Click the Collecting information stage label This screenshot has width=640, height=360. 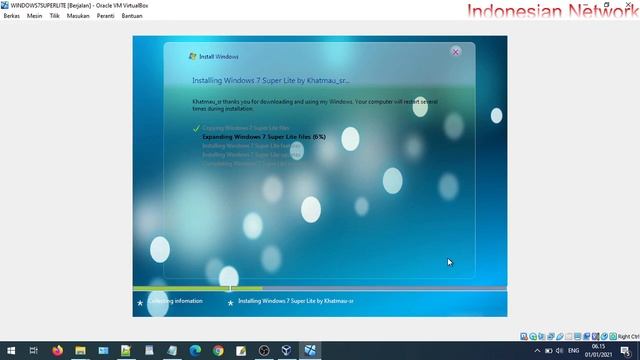[175, 301]
